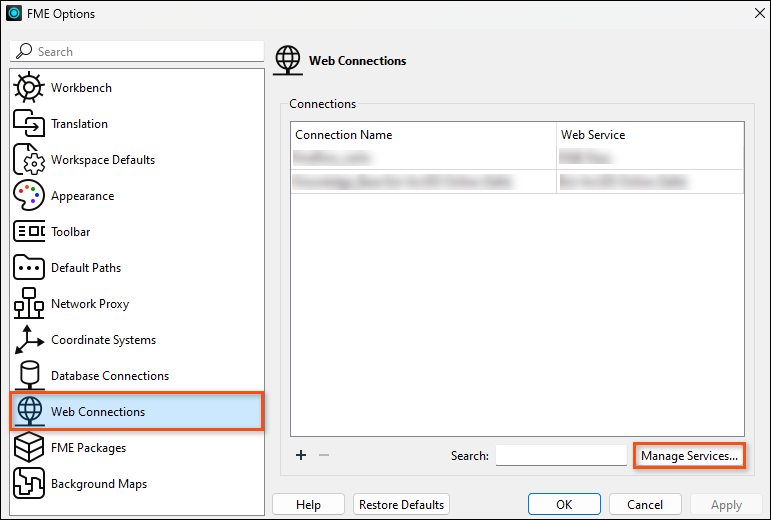The height and width of the screenshot is (520, 771).
Task: Click the Default Paths folder icon
Action: (29, 267)
